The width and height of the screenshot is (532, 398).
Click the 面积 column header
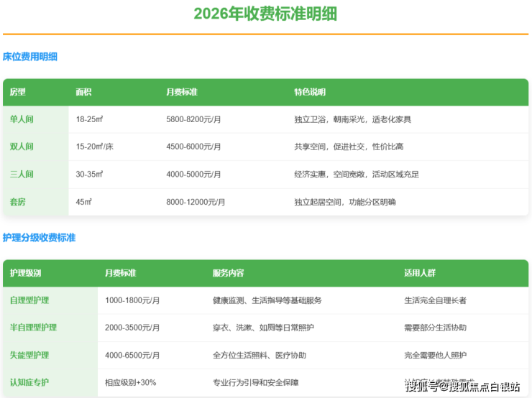click(x=83, y=93)
